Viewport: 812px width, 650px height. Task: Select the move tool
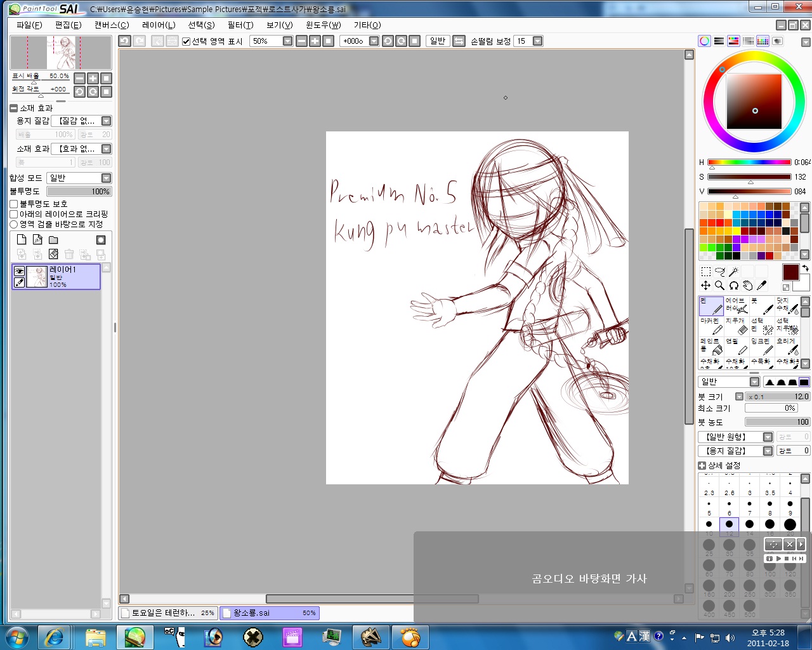click(x=705, y=286)
